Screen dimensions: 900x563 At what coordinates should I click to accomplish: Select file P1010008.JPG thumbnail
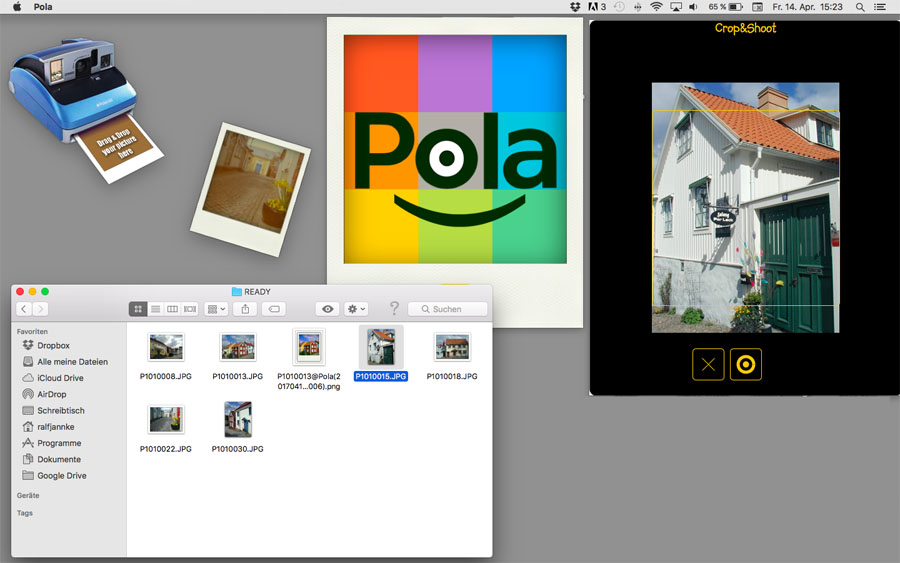[166, 347]
